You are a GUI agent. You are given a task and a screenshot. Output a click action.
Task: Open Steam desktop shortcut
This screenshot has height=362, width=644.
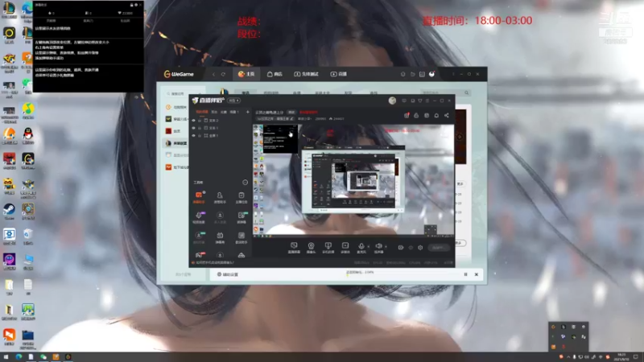(x=9, y=211)
